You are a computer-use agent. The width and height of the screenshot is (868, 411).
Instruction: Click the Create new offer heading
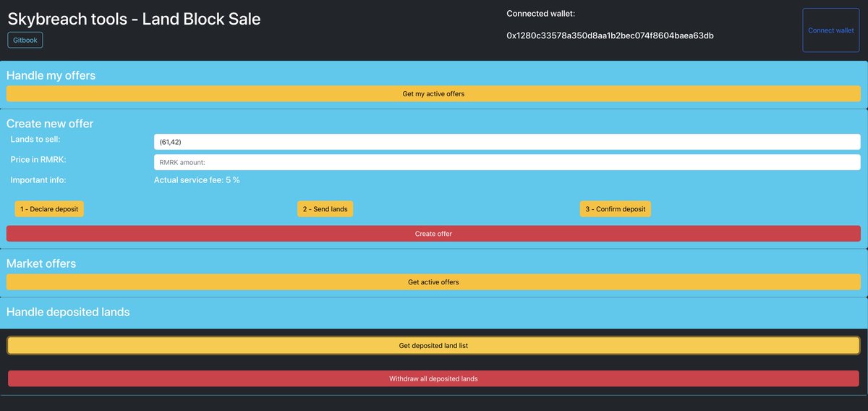tap(50, 124)
